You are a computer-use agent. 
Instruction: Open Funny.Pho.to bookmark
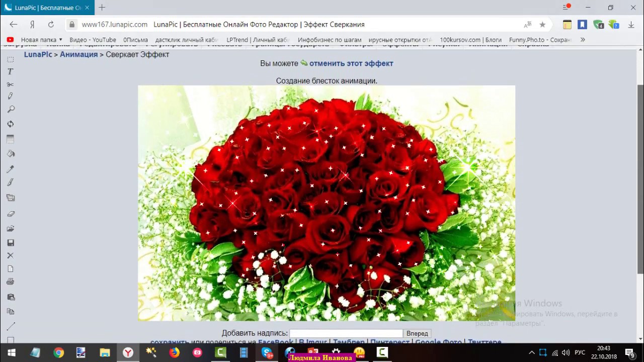point(540,40)
